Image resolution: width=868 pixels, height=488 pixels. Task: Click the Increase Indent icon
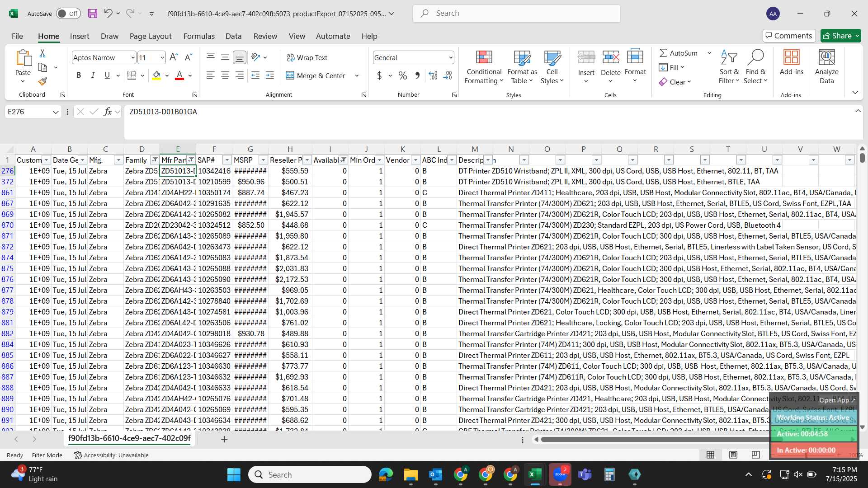click(x=270, y=75)
